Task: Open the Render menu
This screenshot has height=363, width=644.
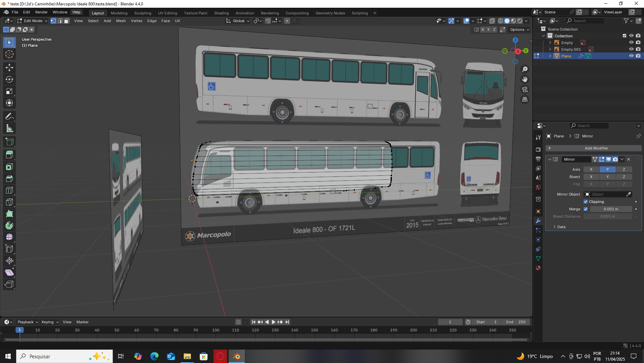Action: [x=41, y=12]
